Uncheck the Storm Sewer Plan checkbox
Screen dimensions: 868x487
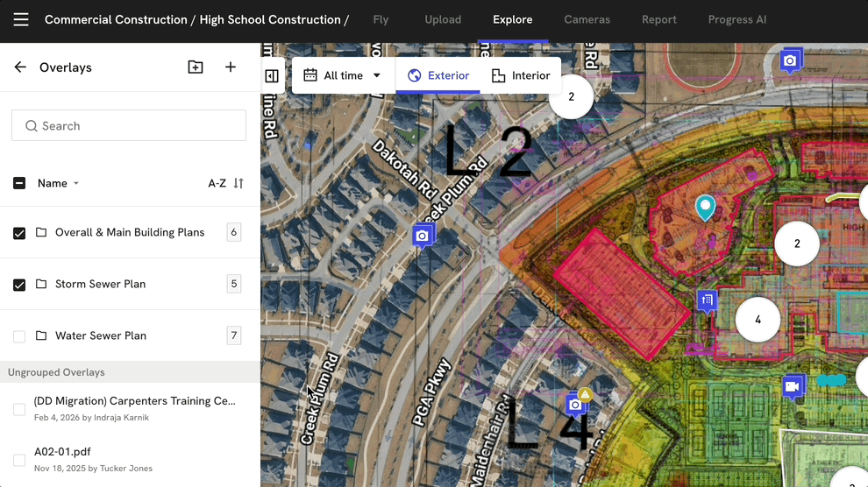point(19,285)
